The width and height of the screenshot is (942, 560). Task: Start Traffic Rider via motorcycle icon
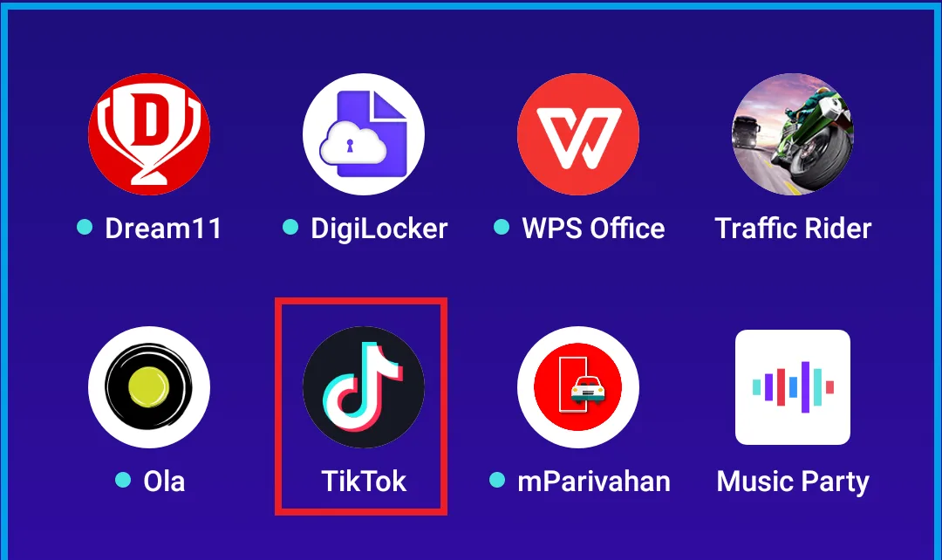tap(792, 134)
